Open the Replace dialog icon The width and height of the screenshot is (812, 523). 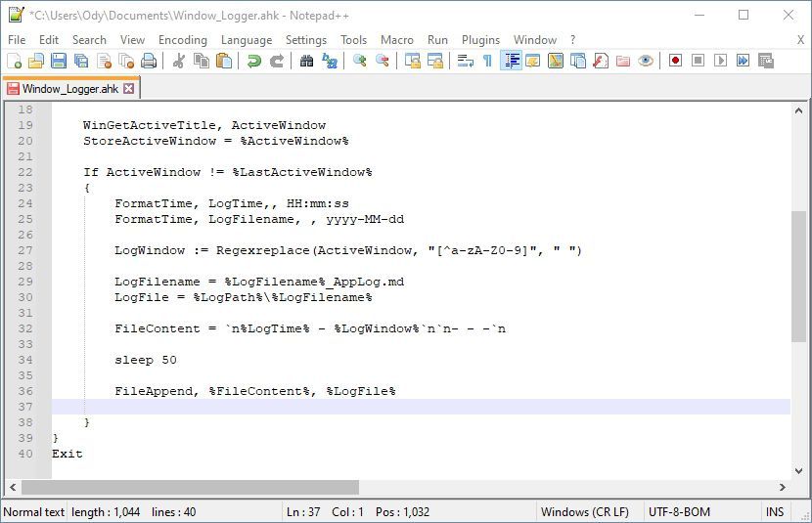pos(330,61)
